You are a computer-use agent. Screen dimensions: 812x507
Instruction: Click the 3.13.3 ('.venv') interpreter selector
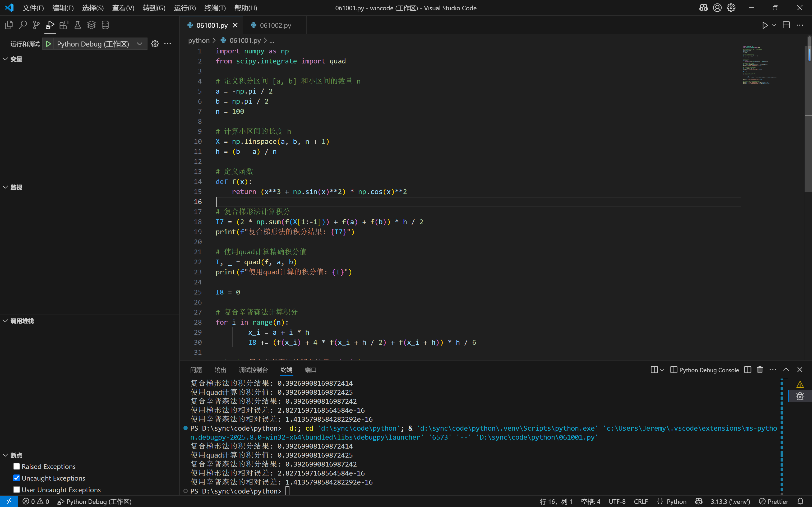point(730,501)
